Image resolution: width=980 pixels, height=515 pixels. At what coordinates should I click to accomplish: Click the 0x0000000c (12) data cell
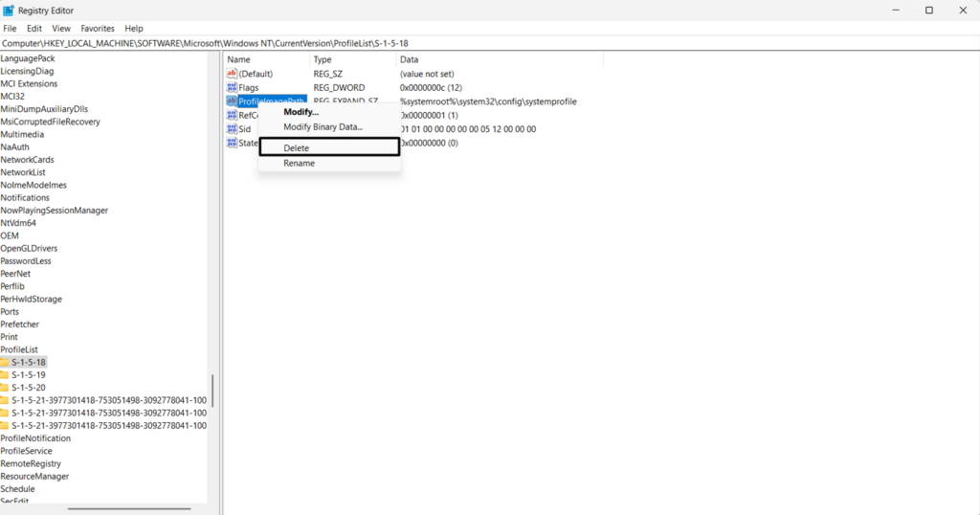[432, 87]
